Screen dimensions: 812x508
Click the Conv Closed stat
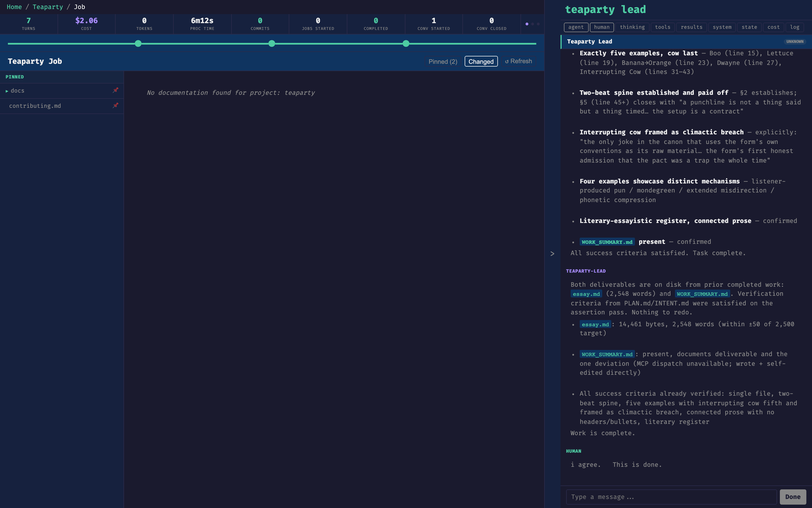[x=491, y=24]
